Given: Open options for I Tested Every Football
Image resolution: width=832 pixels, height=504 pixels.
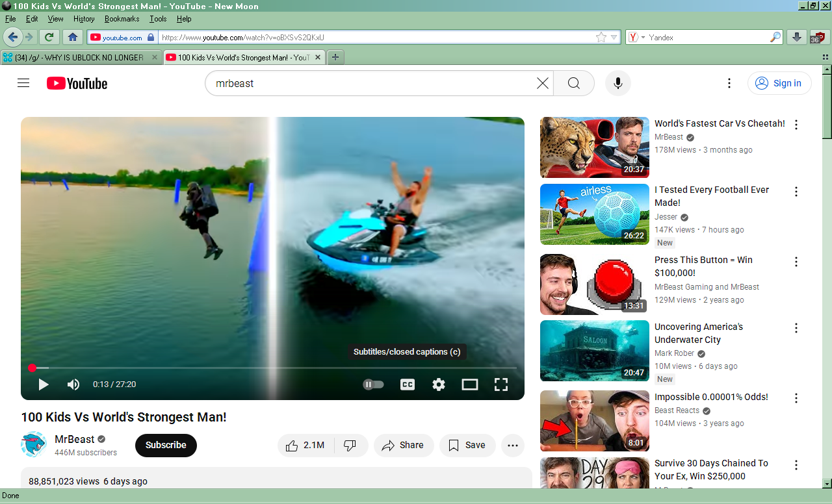Looking at the screenshot, I should tap(796, 192).
